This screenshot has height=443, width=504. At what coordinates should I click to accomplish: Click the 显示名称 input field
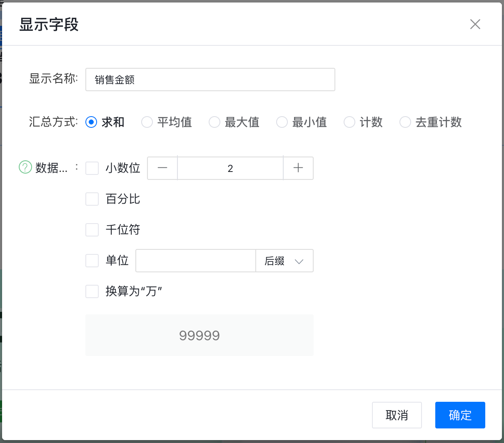pos(210,80)
